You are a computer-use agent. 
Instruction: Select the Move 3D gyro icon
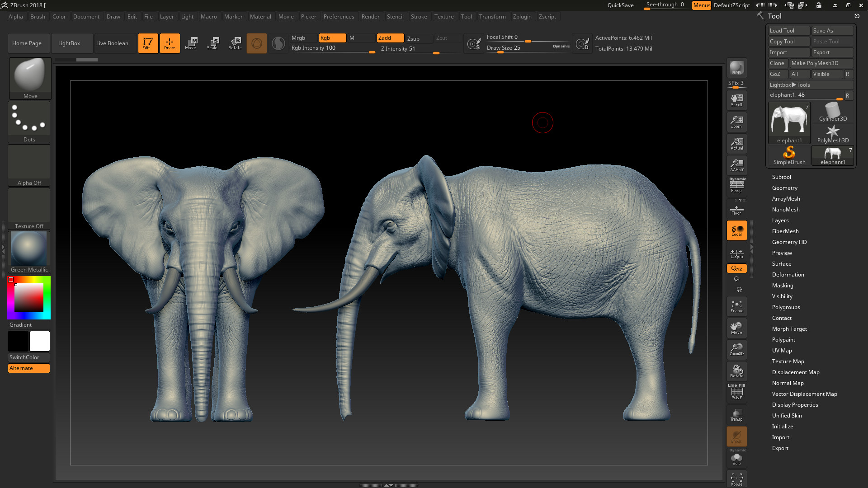pyautogui.click(x=736, y=328)
